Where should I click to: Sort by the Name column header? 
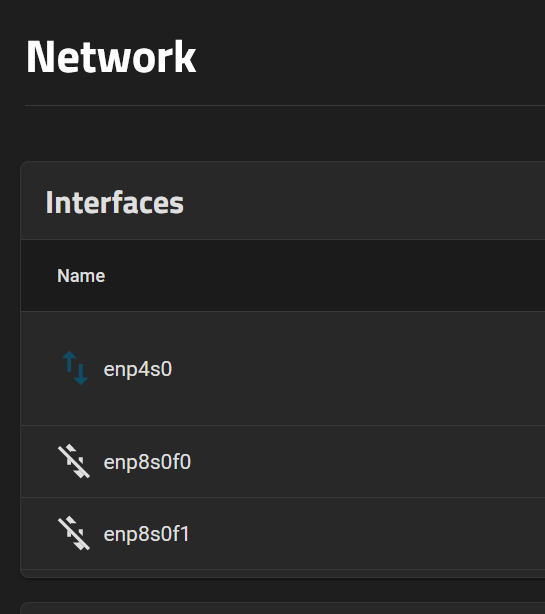[x=81, y=276]
